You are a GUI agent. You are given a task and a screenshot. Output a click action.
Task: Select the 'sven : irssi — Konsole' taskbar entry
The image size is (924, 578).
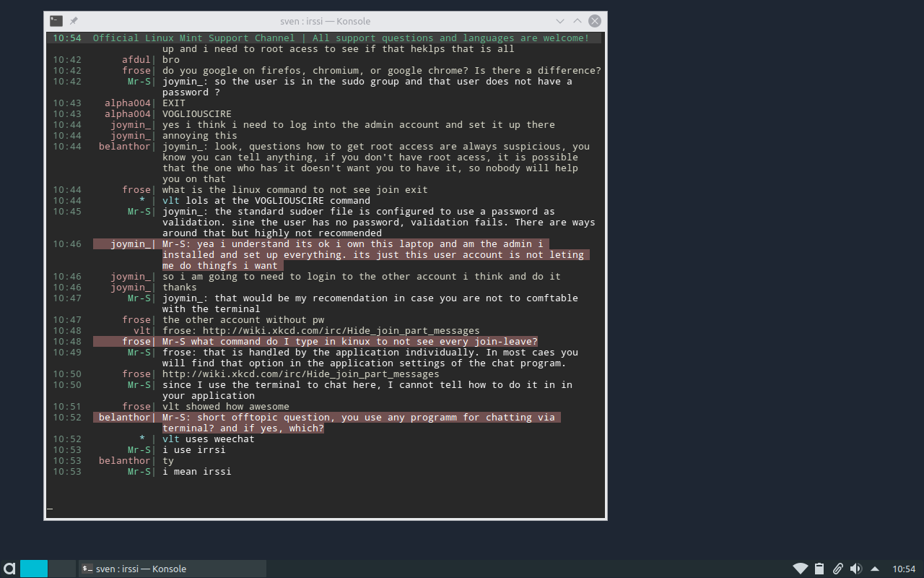pos(172,569)
